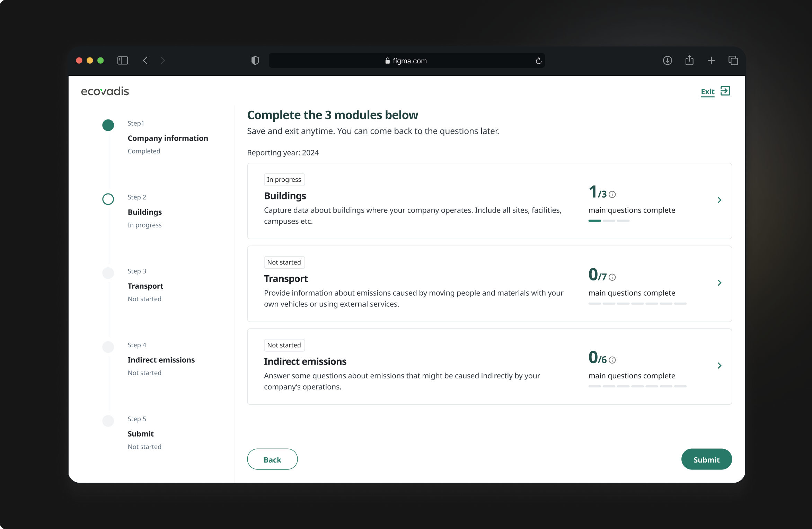The width and height of the screenshot is (812, 529).
Task: Open a new tab with plus icon
Action: click(x=711, y=61)
